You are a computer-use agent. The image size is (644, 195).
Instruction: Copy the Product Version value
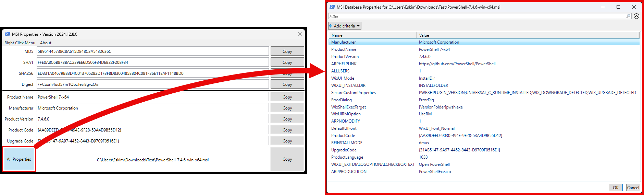tap(287, 119)
